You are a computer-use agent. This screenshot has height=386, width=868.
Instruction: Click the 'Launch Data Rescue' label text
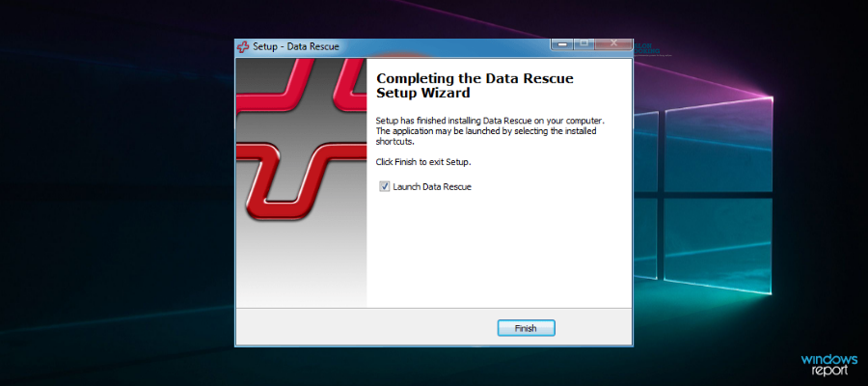[x=432, y=186]
